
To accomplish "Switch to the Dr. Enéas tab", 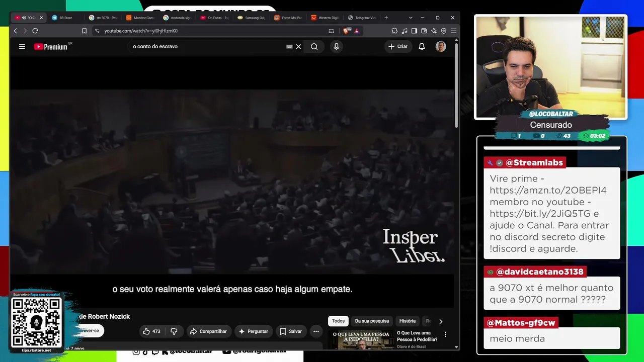I will click(215, 18).
